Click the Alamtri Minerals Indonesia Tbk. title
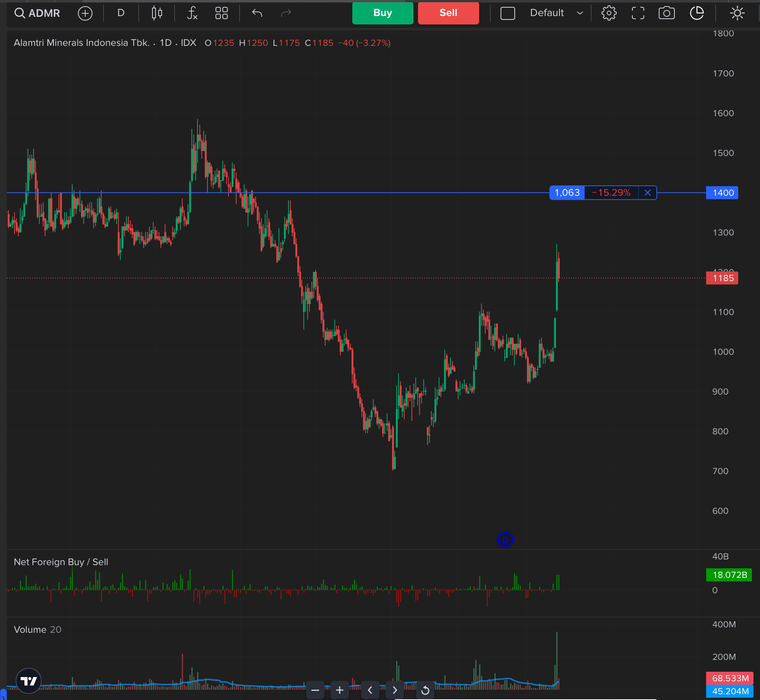 (81, 43)
